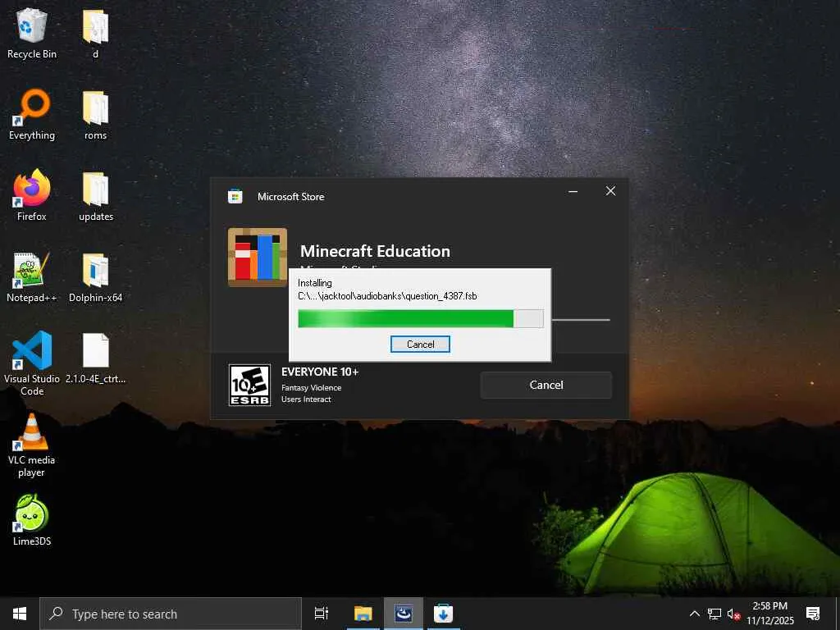Open File Explorer from the taskbar
This screenshot has height=630, width=840.
click(363, 614)
